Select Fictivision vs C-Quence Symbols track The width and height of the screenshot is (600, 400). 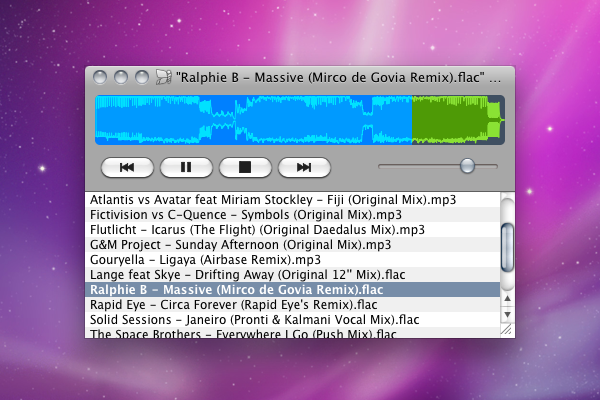pyautogui.click(x=293, y=215)
